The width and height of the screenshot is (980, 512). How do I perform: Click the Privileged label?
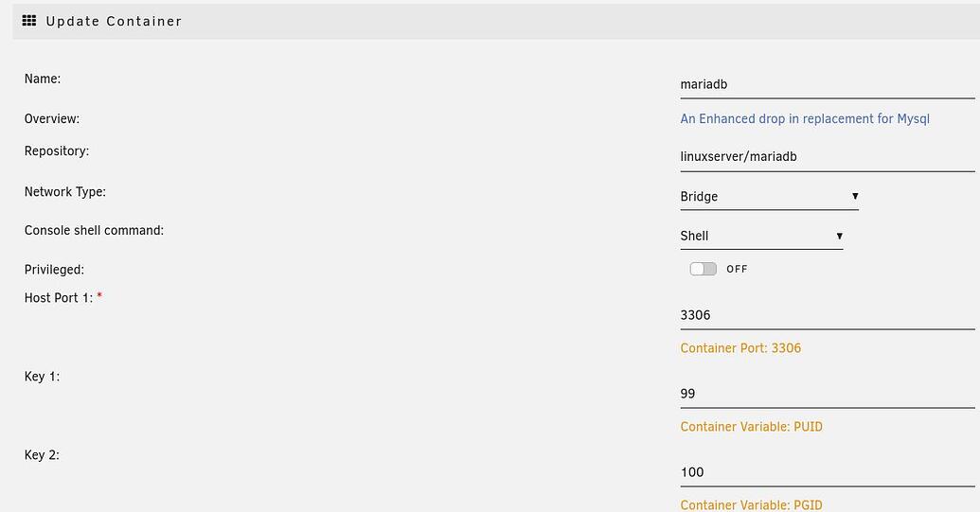[54, 270]
